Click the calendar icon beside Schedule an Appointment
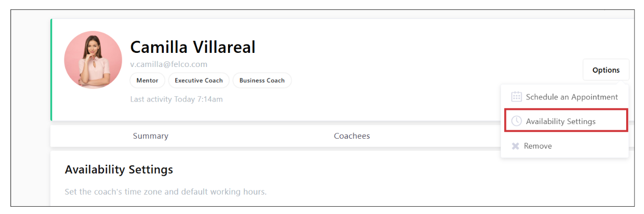Image resolution: width=644 pixels, height=214 pixels. [x=516, y=97]
